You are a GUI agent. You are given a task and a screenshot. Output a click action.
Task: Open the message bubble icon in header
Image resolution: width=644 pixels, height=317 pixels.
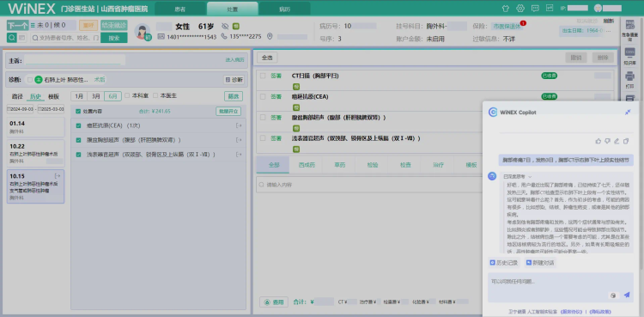pyautogui.click(x=535, y=9)
